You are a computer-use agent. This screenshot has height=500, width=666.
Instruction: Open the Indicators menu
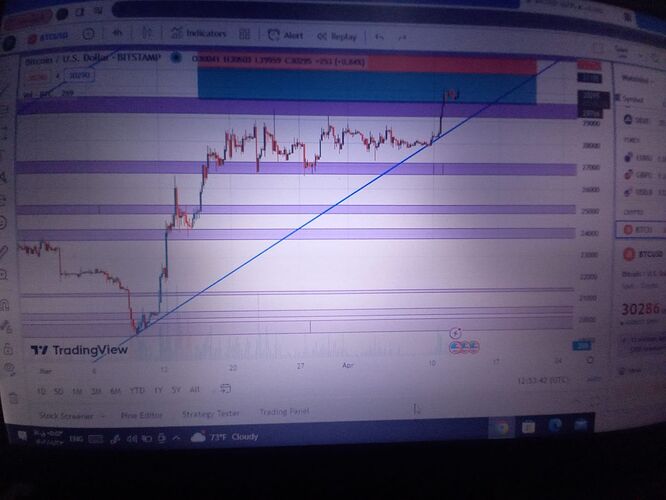pyautogui.click(x=198, y=33)
